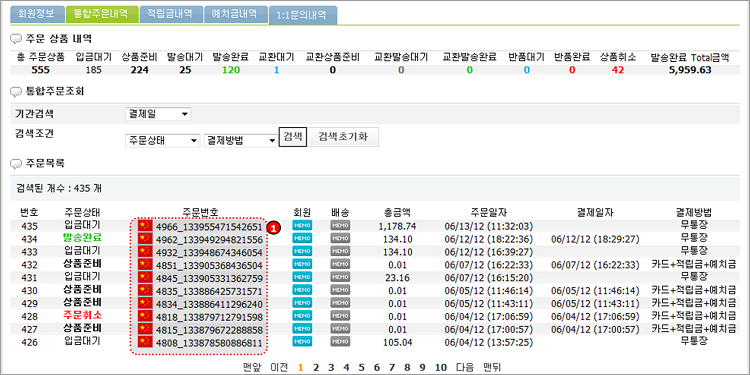
Task: Open delivery MEMO for order 4851_133905368436504
Action: (340, 264)
